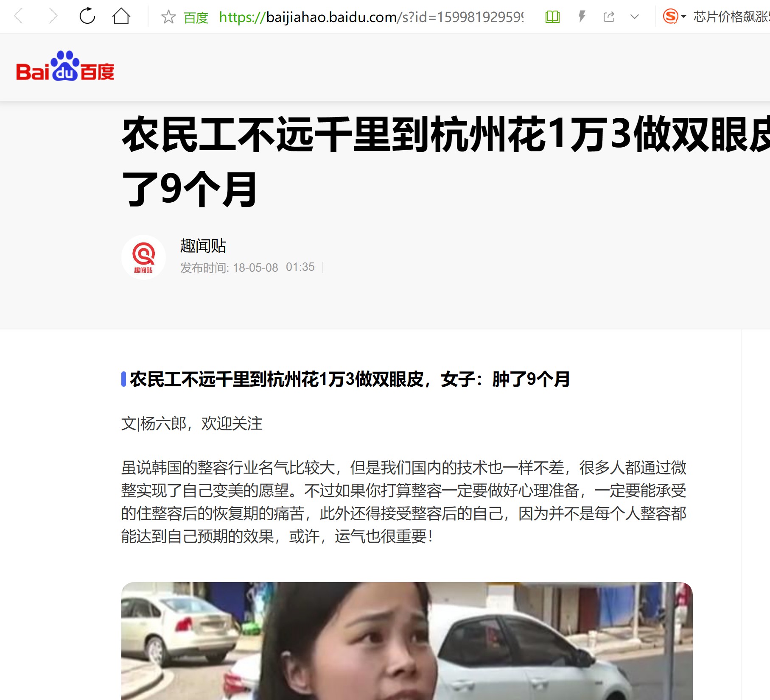Open the article photo of the woman
Screen dimensions: 770x700
point(407,641)
